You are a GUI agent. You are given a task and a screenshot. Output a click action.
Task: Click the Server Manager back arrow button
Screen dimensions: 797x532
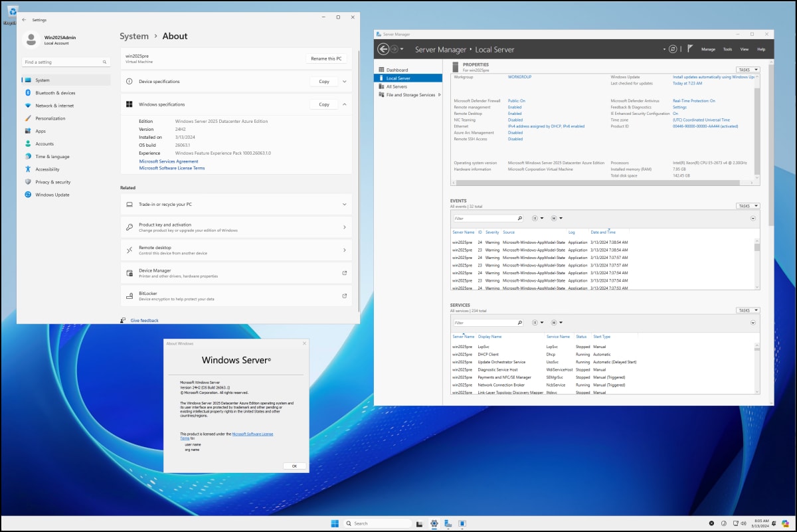(383, 49)
